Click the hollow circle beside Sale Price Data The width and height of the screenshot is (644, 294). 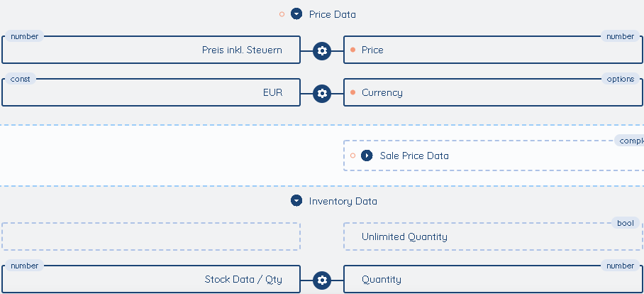click(352, 156)
